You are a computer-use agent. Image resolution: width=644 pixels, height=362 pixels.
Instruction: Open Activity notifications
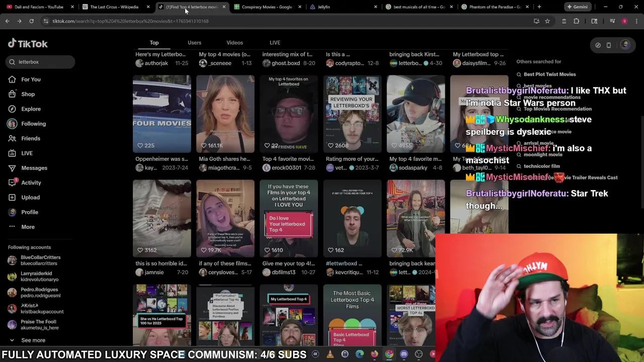(31, 183)
